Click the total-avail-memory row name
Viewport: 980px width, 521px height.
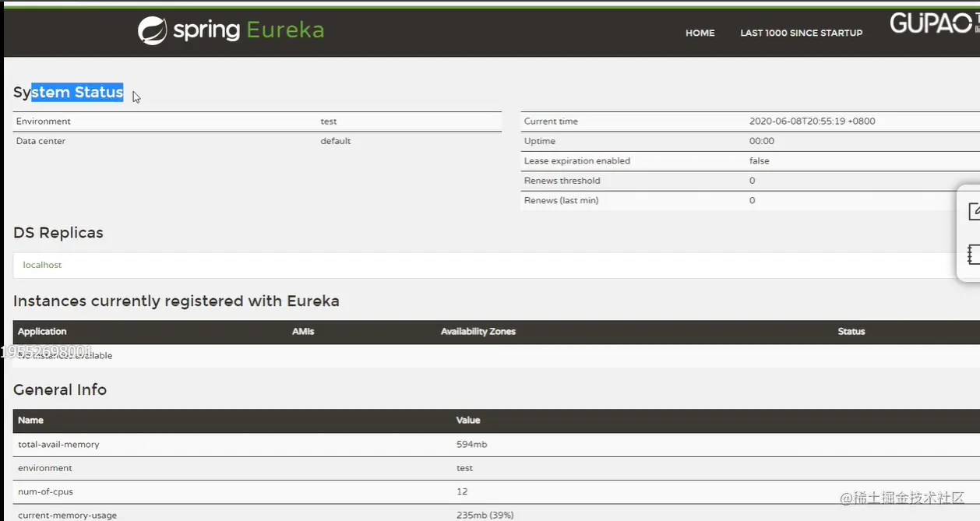coord(59,445)
